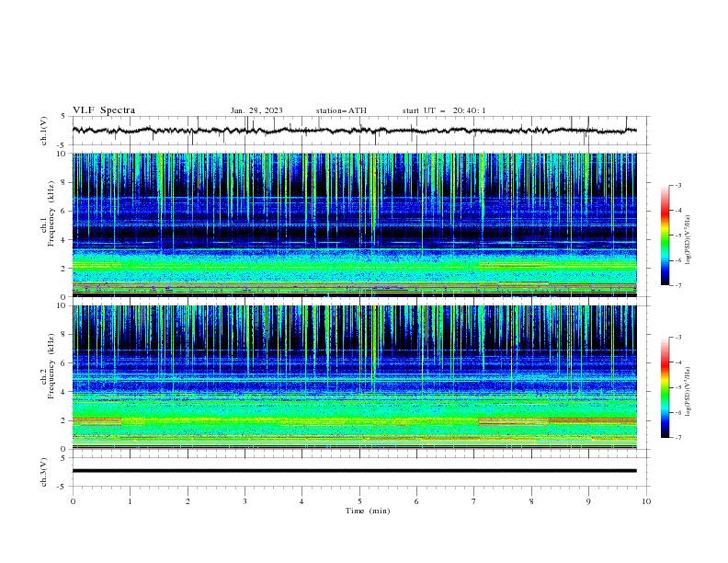This screenshot has width=728, height=563.
Task: Click the "Time (min)" axis title
Action: [368, 511]
